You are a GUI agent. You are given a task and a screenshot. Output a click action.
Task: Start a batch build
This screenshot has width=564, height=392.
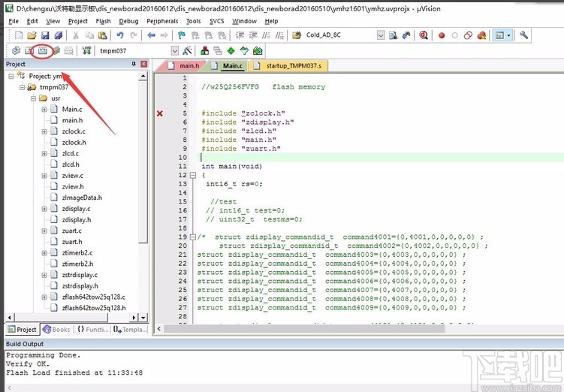56,51
